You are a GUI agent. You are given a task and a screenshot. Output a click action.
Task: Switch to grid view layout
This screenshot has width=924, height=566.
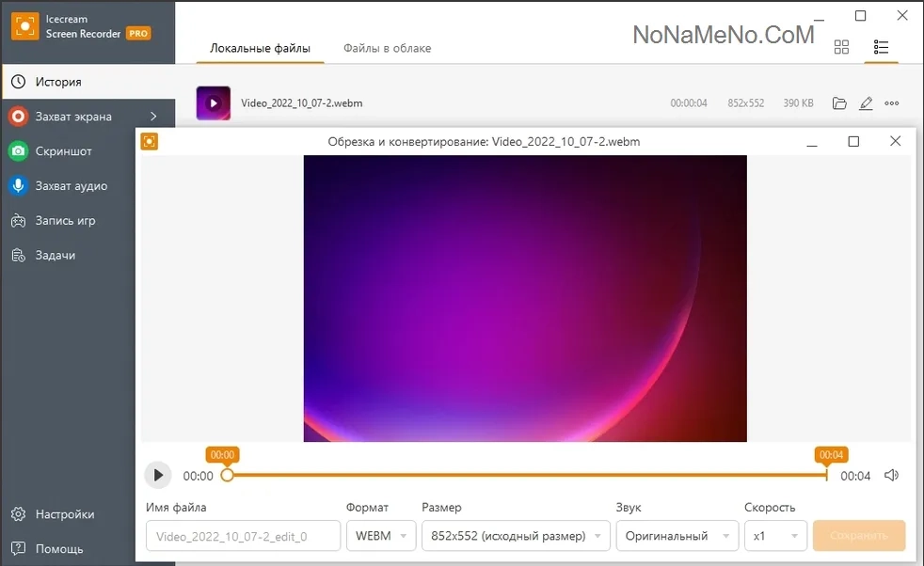[x=841, y=47]
